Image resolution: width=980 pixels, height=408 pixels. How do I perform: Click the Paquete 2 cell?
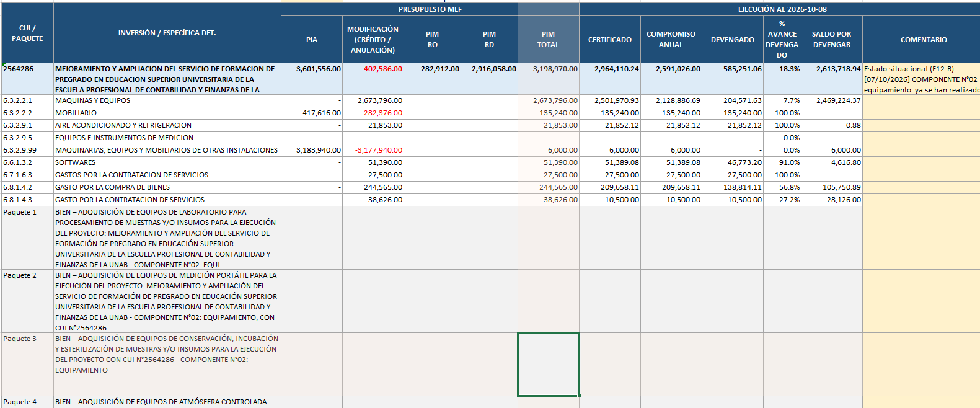[27, 301]
